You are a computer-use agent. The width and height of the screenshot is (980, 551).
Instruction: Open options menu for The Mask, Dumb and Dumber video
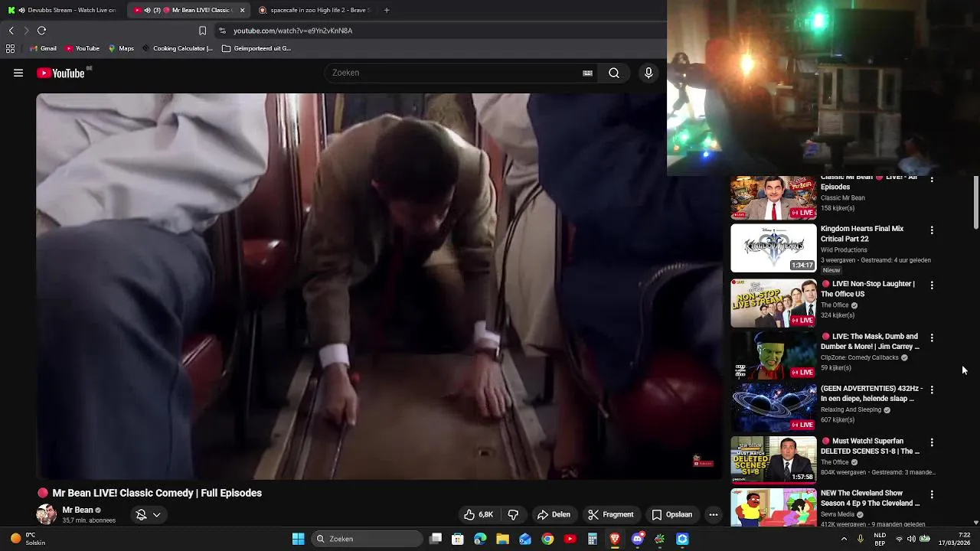pyautogui.click(x=932, y=337)
